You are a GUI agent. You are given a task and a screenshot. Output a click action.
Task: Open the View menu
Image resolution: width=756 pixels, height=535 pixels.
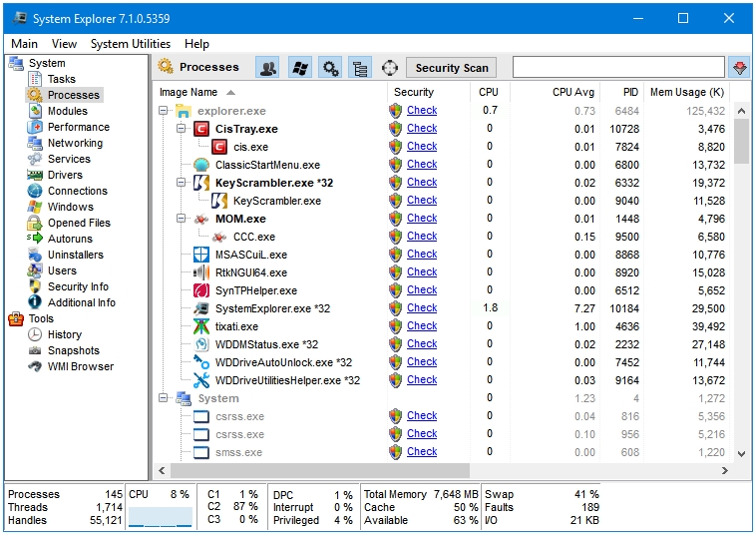click(64, 44)
